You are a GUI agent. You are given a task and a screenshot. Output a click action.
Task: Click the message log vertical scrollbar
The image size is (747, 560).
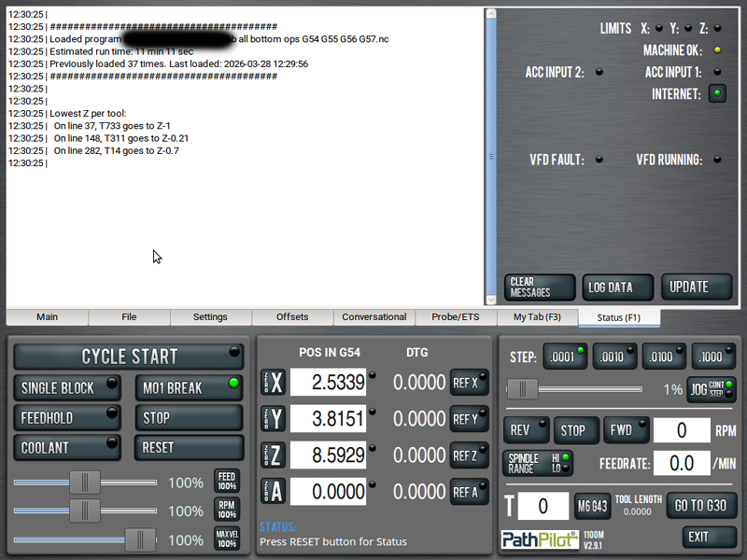pyautogui.click(x=489, y=157)
